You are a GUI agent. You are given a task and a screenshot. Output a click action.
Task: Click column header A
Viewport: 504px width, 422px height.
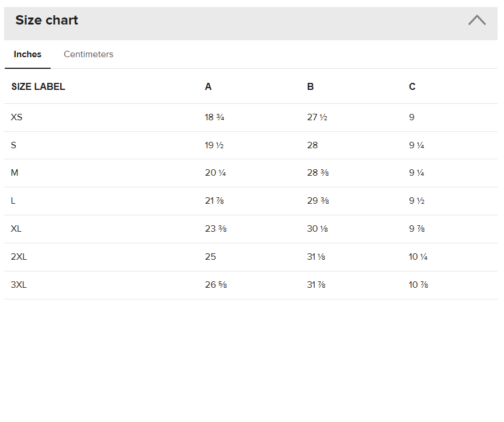click(208, 87)
